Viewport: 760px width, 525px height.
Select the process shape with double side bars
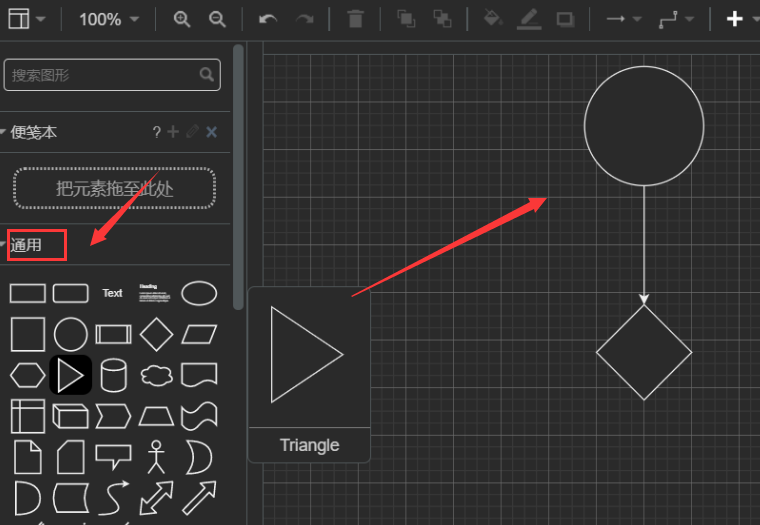(x=113, y=334)
